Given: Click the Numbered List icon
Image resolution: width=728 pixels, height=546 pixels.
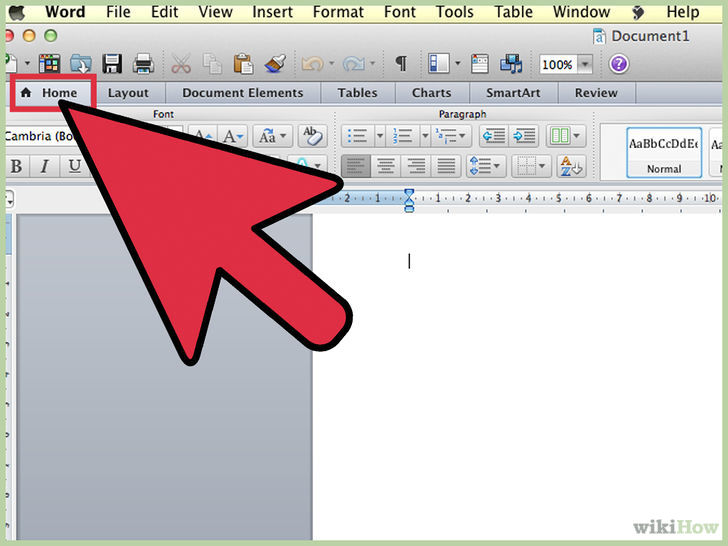Looking at the screenshot, I should 403,136.
